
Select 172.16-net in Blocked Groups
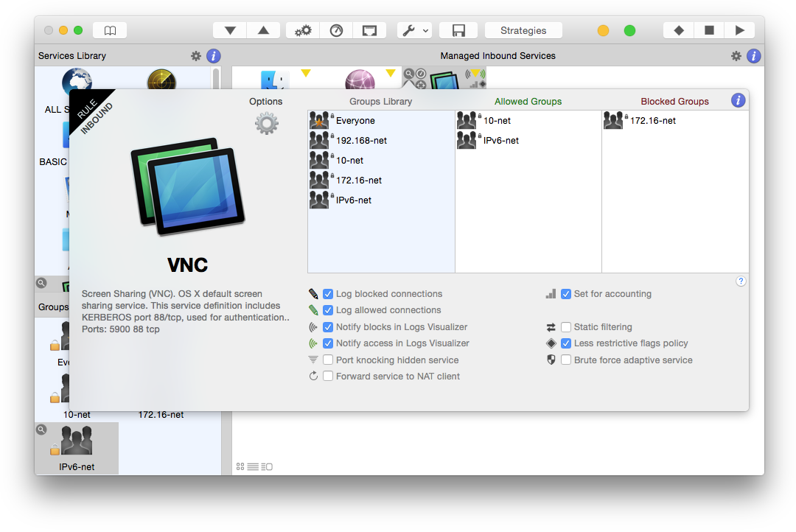(x=652, y=121)
